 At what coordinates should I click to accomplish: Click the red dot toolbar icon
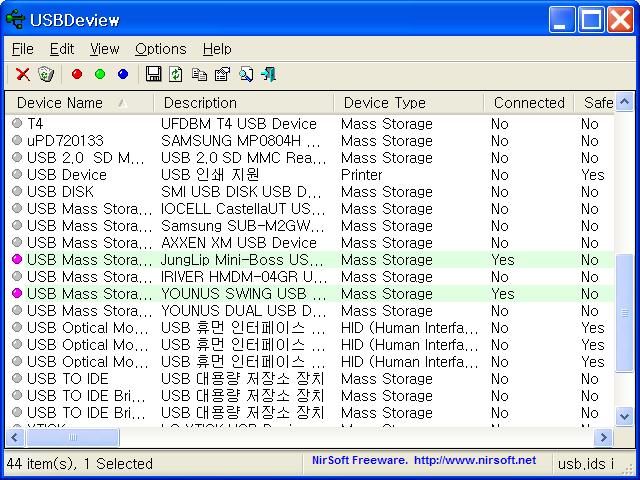point(77,74)
